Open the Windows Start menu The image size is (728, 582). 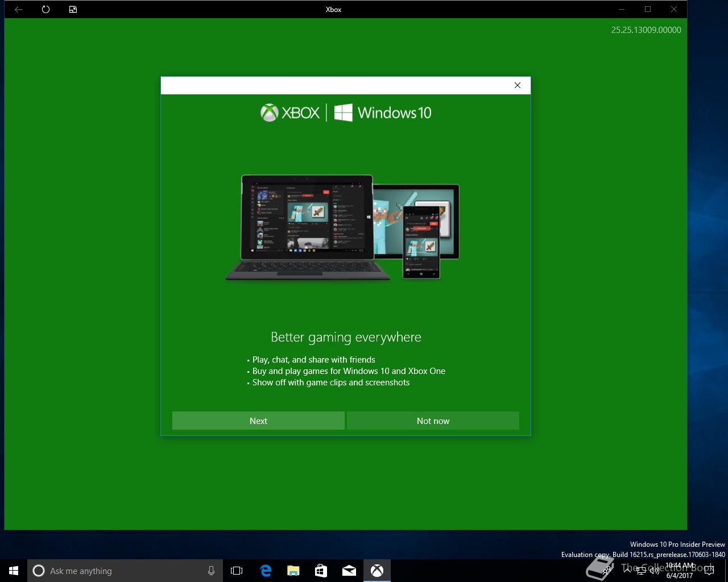(14, 571)
